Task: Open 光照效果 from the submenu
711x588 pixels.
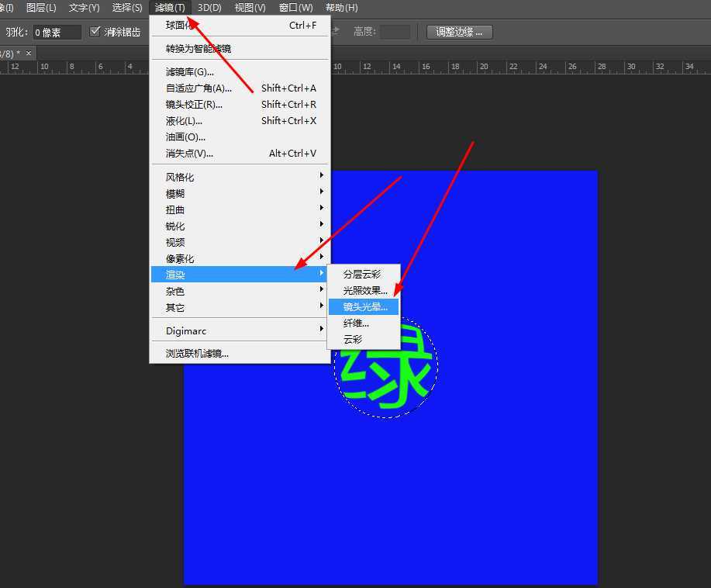Action: (x=364, y=289)
